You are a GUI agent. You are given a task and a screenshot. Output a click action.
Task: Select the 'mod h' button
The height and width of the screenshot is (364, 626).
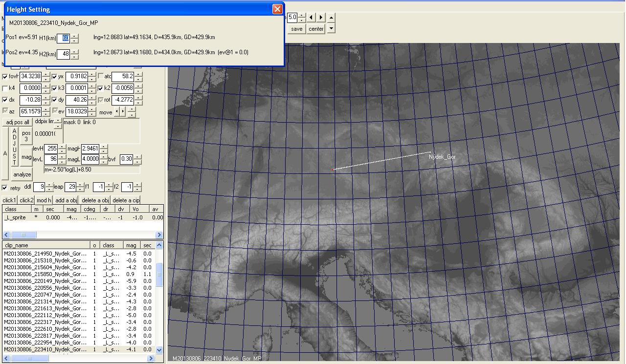tap(44, 200)
